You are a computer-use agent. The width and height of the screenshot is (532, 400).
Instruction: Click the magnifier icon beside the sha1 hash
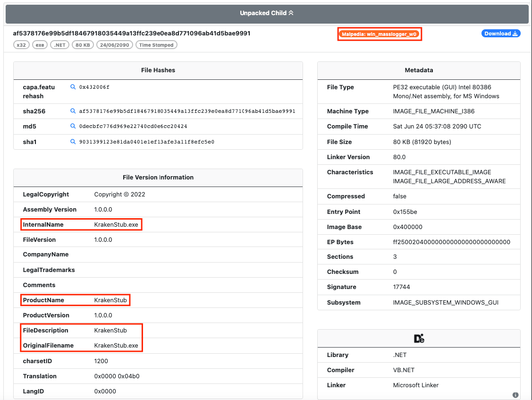(x=73, y=142)
